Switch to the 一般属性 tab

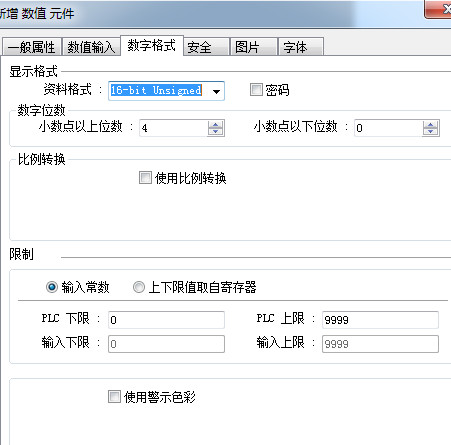pos(32,47)
